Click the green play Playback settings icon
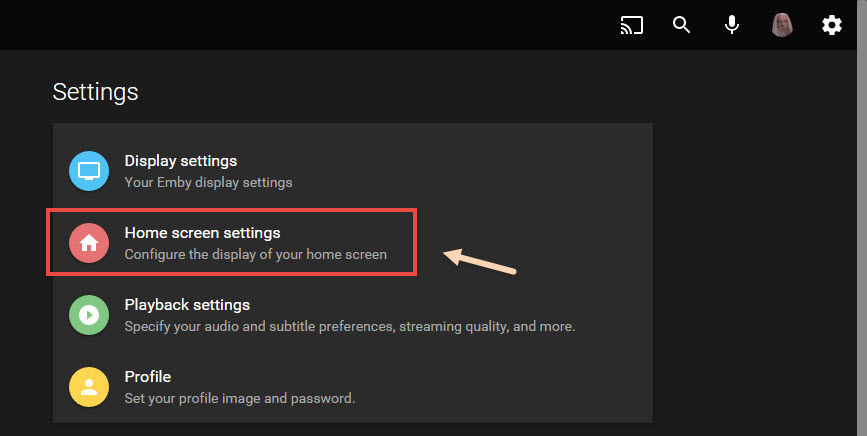The width and height of the screenshot is (867, 436). coord(89,315)
